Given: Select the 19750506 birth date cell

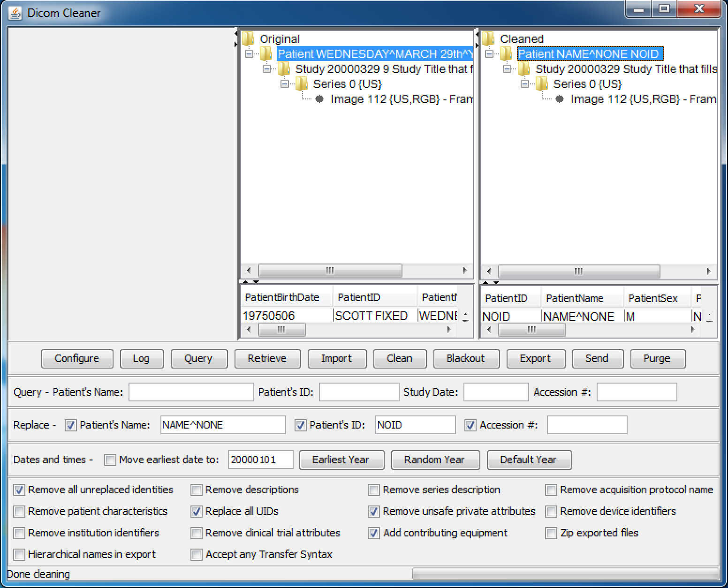Looking at the screenshot, I should (x=287, y=316).
